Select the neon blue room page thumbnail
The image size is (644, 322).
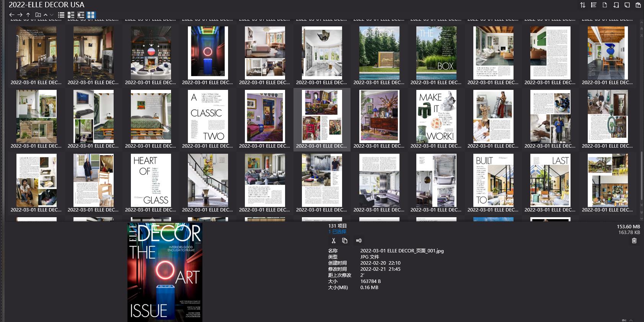point(208,53)
